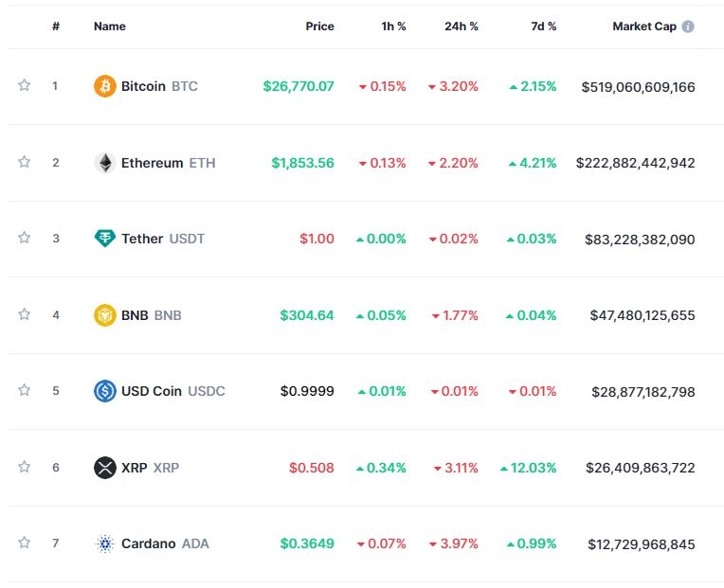Click the BNB coin logo icon
This screenshot has height=588, width=724.
104,314
